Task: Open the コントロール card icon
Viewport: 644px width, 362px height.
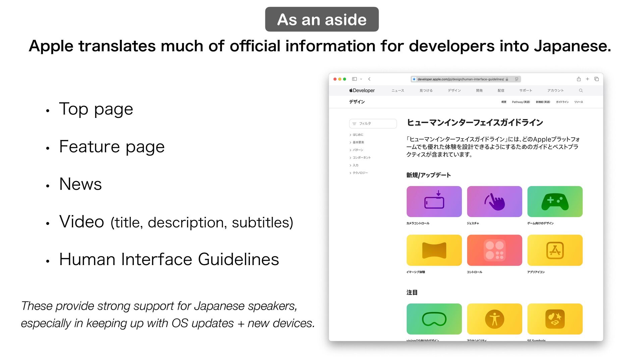Action: (x=494, y=250)
